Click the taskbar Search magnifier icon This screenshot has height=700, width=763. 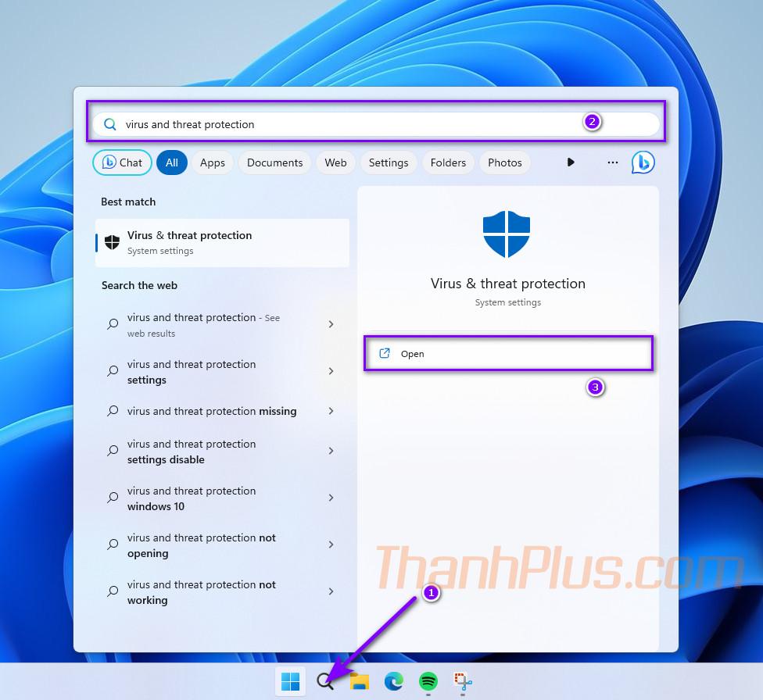325,681
